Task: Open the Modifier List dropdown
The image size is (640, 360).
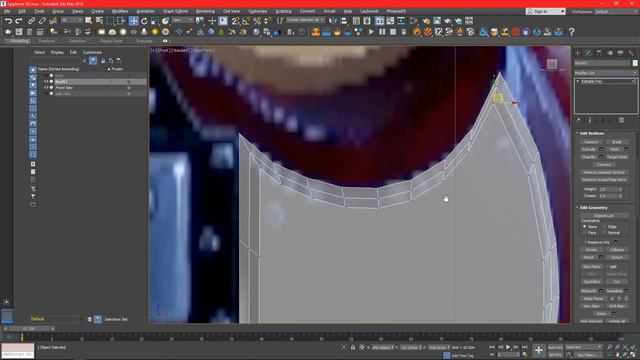Action: 606,73
